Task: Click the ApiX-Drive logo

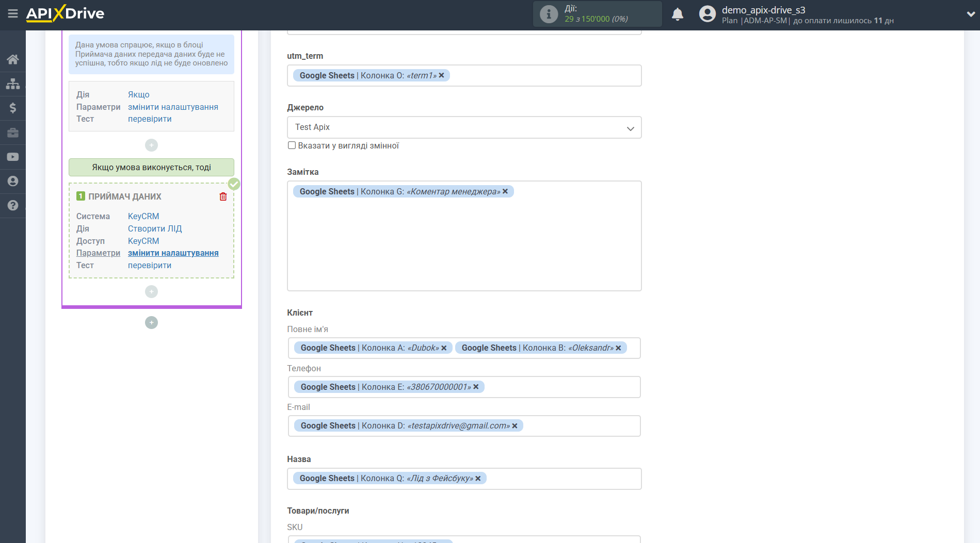Action: [x=65, y=13]
